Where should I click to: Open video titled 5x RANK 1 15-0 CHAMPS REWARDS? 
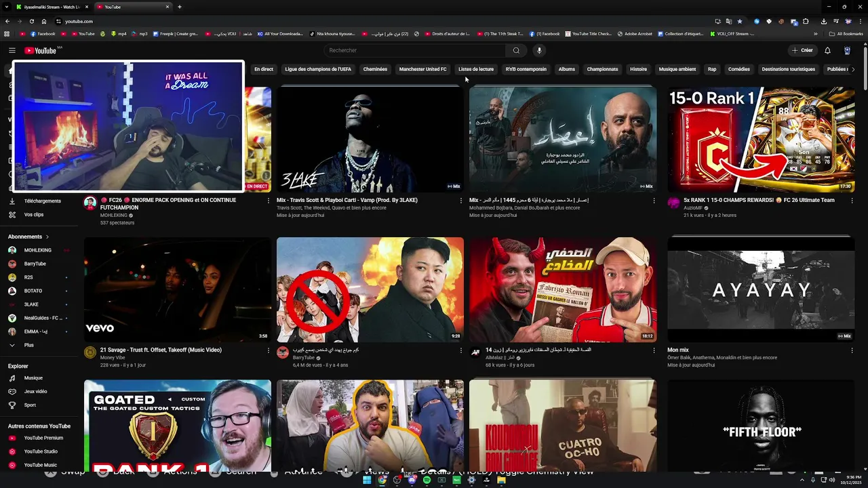[x=759, y=201]
